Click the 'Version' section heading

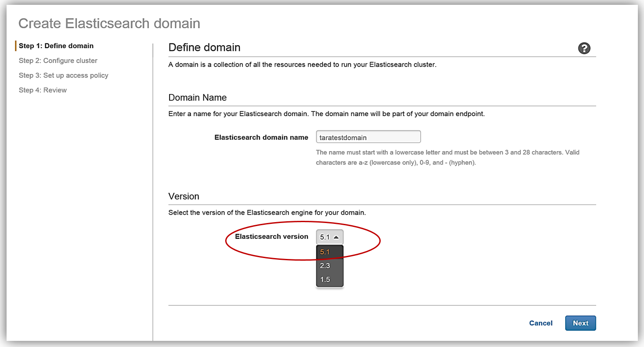pos(184,196)
